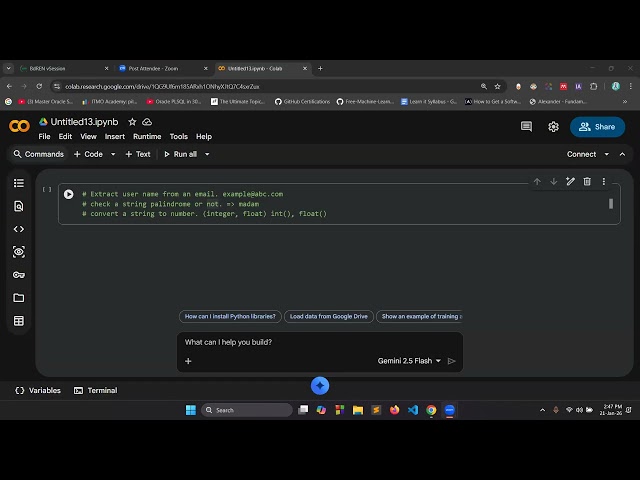Click the Windows taskbar Search box
Viewport: 640px width, 480px height.
coord(247,410)
